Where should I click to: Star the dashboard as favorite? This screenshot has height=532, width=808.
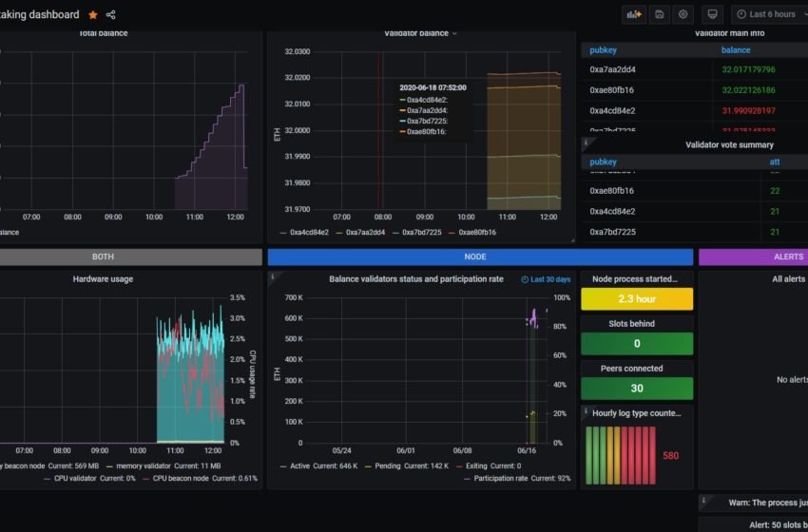point(93,15)
